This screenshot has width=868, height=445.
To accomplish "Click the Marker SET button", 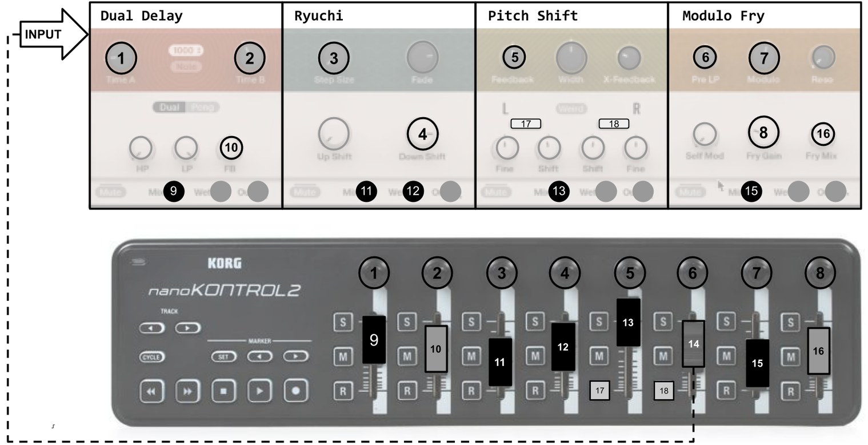I will coord(223,357).
